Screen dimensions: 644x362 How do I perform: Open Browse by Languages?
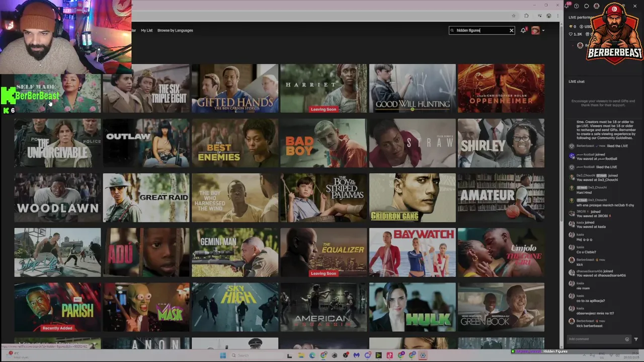pos(175,30)
